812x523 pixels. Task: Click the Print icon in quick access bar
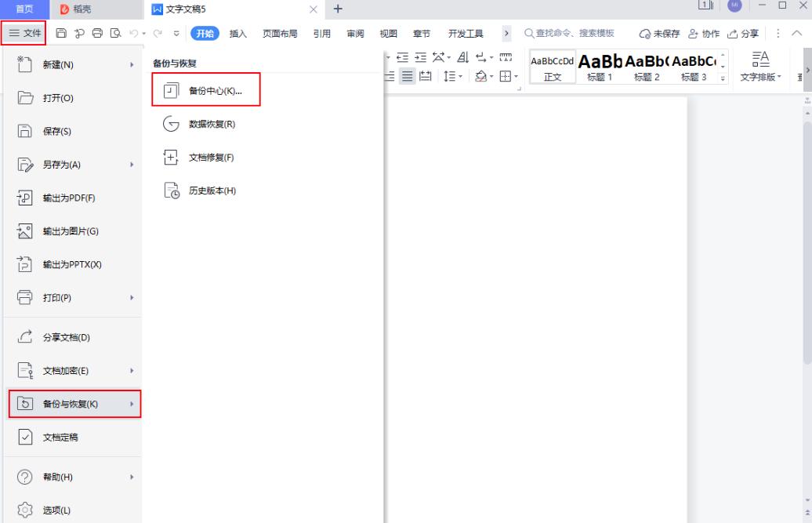(98, 34)
